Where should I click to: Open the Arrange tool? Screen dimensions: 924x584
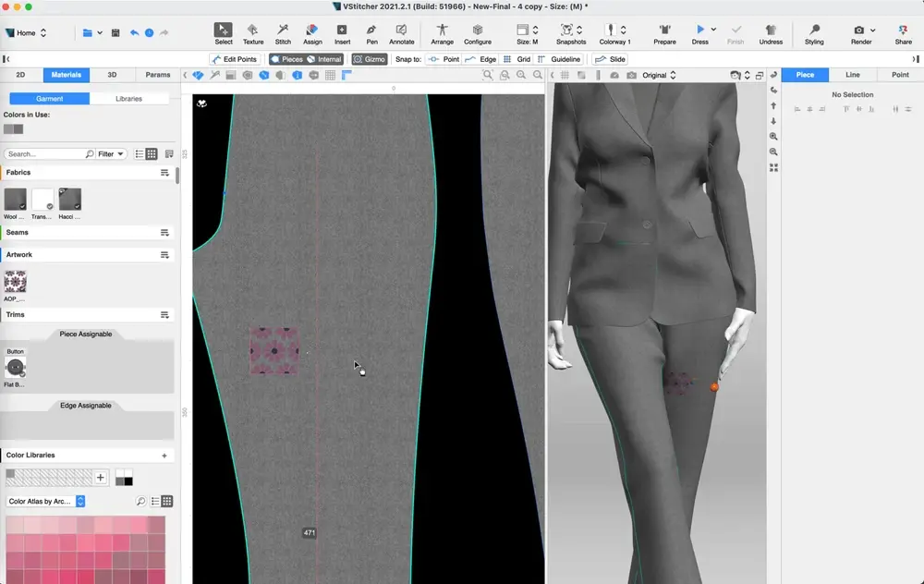click(x=442, y=34)
